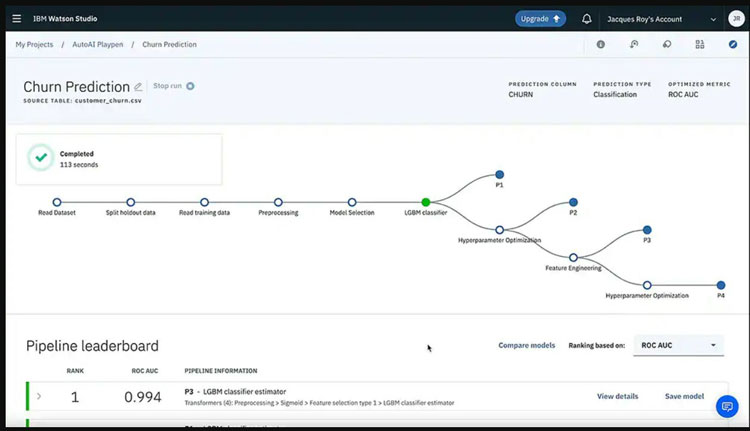750x431 pixels.
Task: Open the grid apps toolbar icon
Action: [700, 44]
